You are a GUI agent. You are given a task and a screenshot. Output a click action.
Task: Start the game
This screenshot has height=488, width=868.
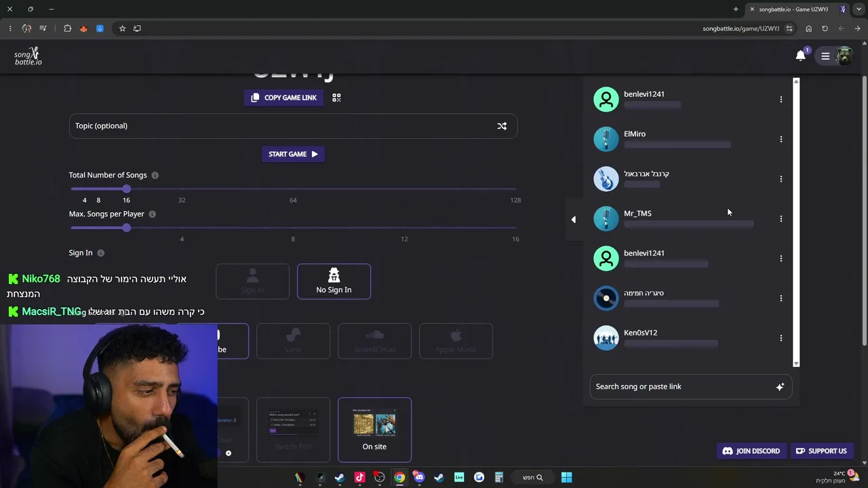(x=293, y=155)
